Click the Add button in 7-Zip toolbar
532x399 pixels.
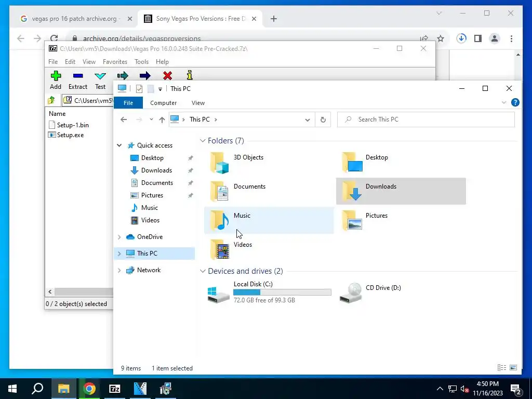coord(56,80)
